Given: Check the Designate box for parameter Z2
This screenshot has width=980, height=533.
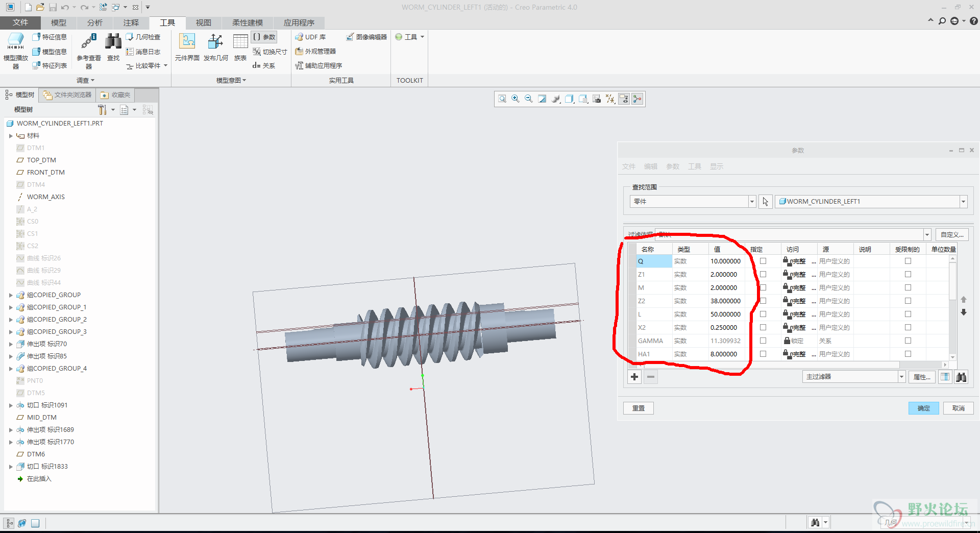Looking at the screenshot, I should coord(763,301).
